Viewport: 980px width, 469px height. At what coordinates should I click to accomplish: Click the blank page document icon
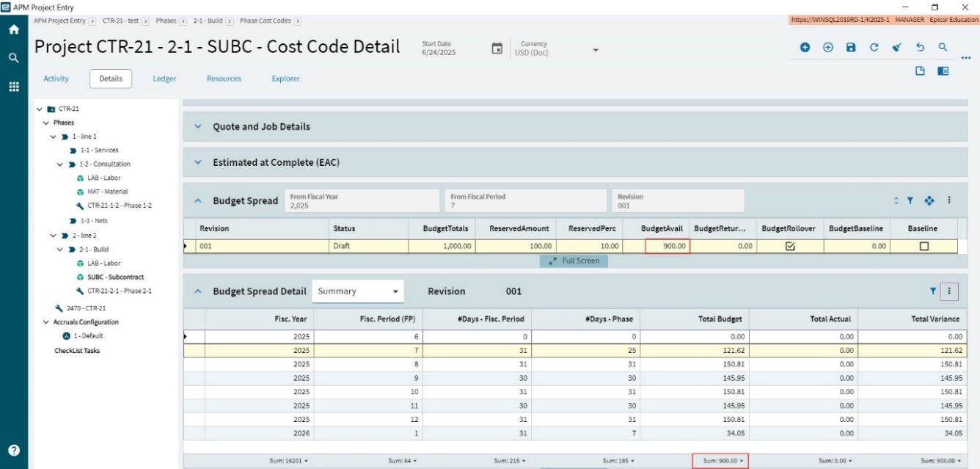[x=920, y=71]
